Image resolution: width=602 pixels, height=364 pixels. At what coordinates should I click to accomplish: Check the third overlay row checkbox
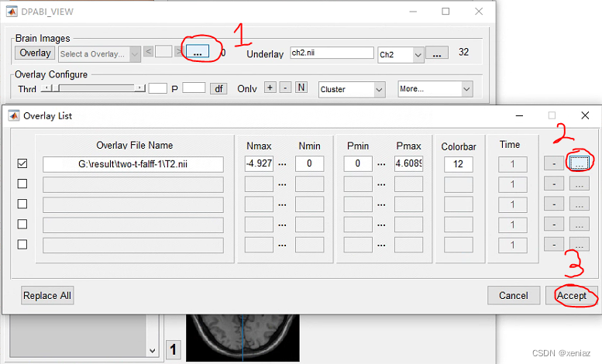[x=22, y=204]
